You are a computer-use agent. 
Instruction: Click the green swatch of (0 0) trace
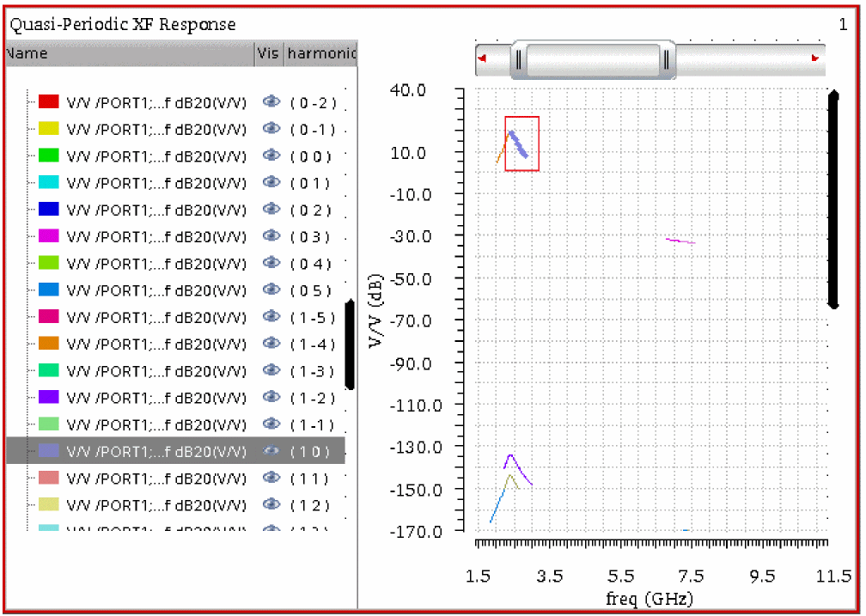tap(49, 156)
